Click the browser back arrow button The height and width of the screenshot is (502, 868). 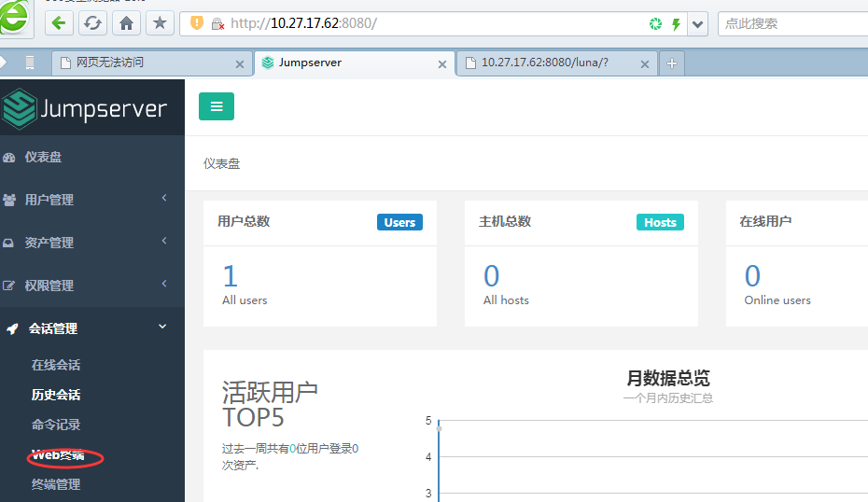pyautogui.click(x=59, y=23)
